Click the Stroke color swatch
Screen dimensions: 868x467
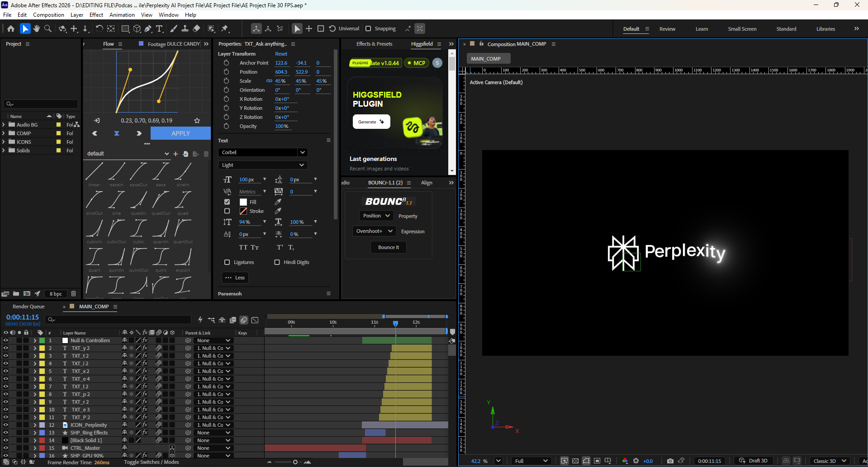coord(243,211)
